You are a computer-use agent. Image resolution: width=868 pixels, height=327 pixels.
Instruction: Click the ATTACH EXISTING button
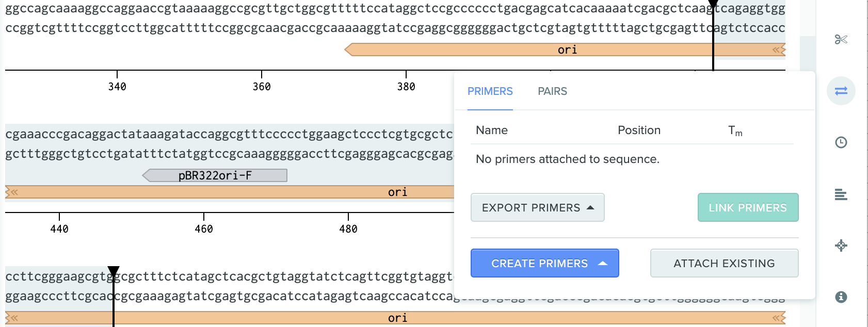[x=724, y=263]
